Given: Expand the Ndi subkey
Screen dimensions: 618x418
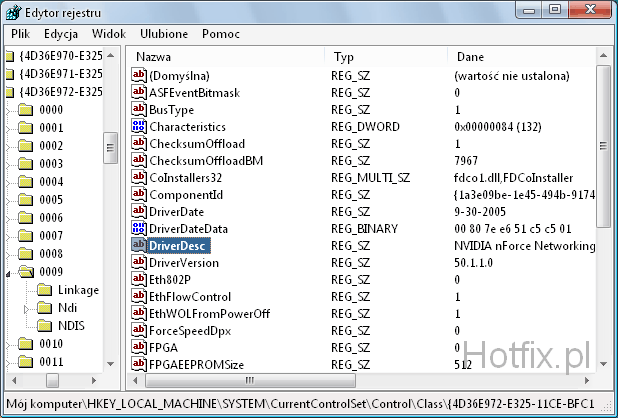Looking at the screenshot, I should point(27,309).
